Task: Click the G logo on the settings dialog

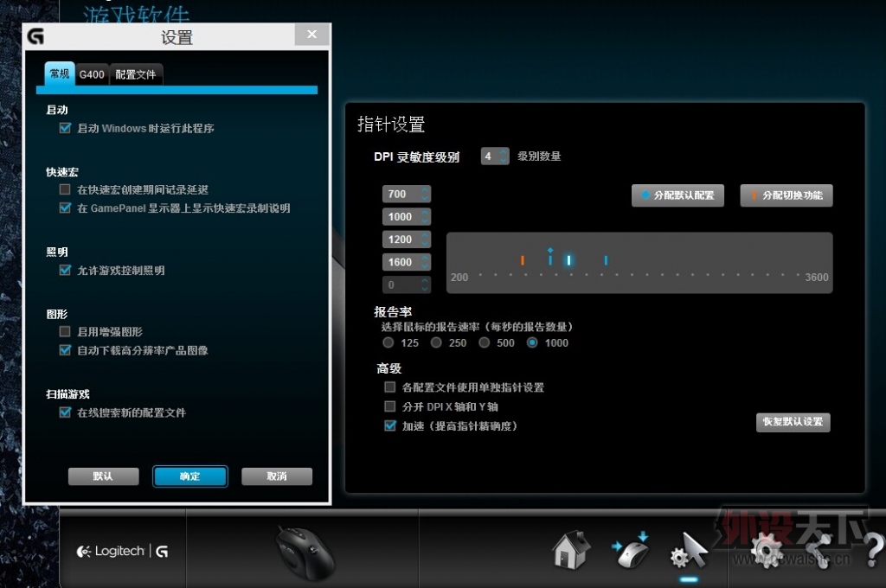Action: tap(36, 36)
